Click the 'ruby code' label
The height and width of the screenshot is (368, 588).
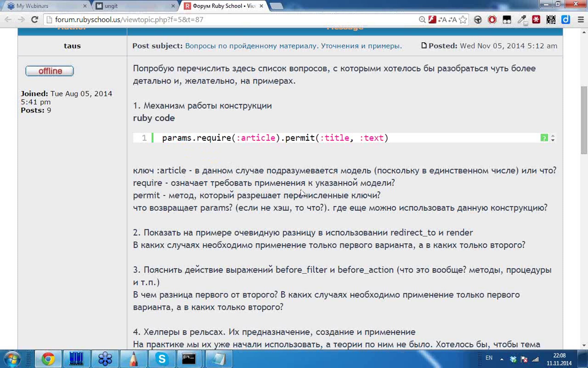(154, 118)
